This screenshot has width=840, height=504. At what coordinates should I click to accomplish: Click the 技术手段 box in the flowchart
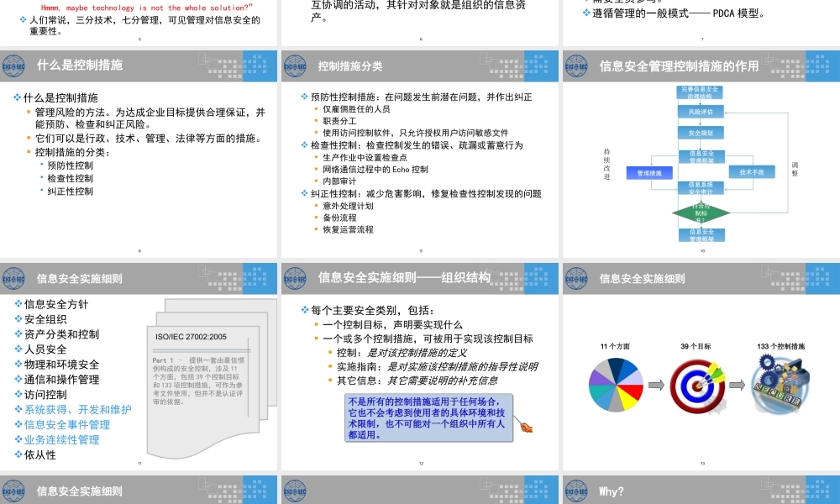[x=753, y=172]
